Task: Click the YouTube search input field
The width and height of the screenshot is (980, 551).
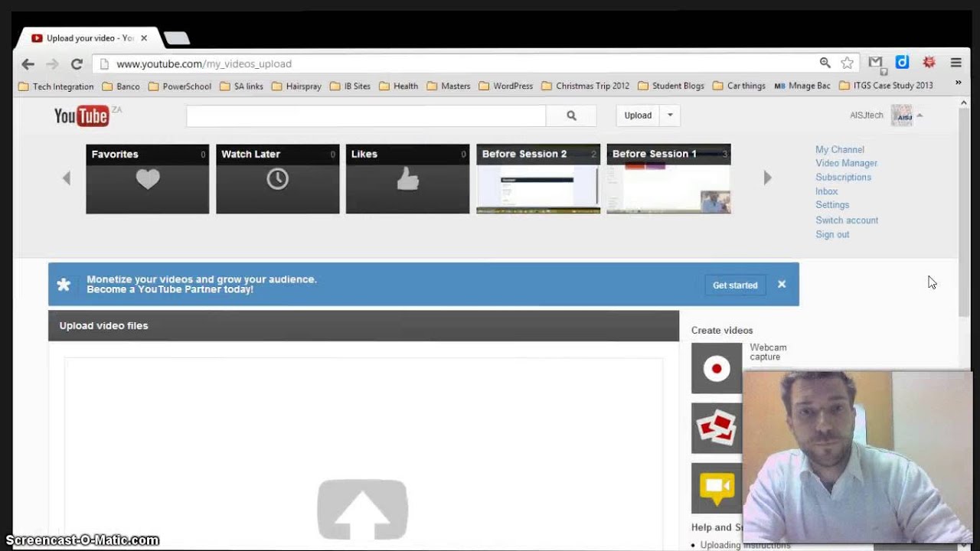Action: (x=366, y=116)
